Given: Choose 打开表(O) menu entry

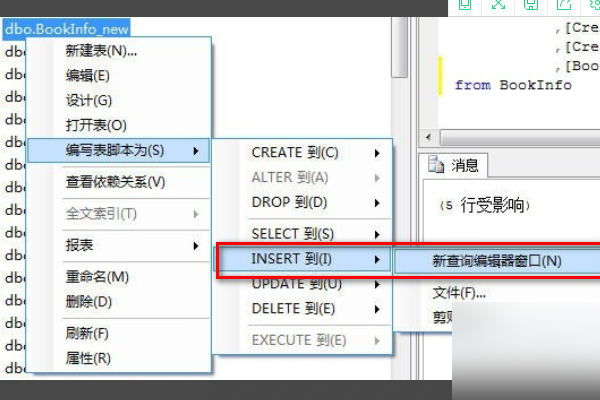Looking at the screenshot, I should point(119,125).
